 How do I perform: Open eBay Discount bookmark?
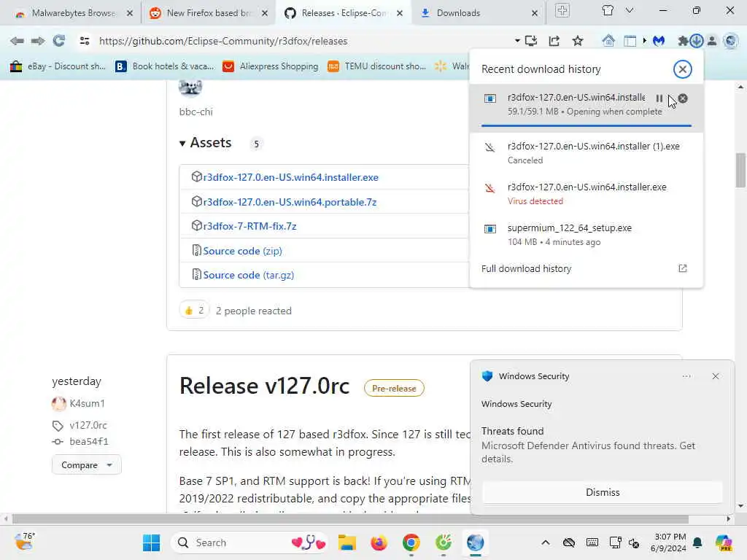tap(57, 66)
